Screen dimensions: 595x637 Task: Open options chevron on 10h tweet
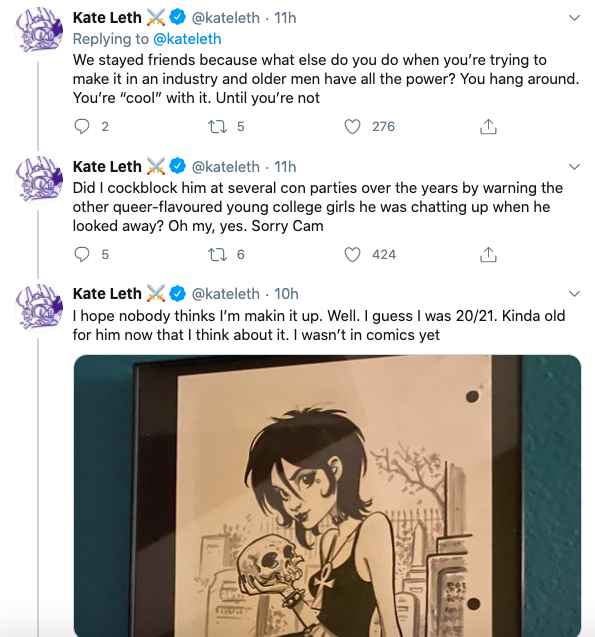point(574,294)
